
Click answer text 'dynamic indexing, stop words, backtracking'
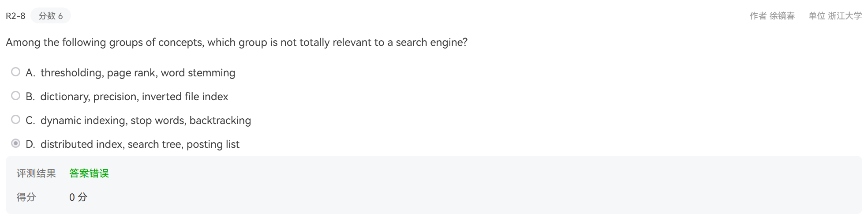[146, 120]
